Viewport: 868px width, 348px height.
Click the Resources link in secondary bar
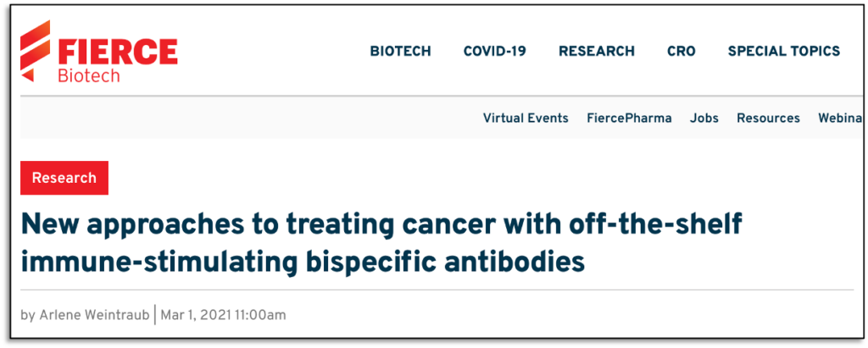tap(768, 119)
